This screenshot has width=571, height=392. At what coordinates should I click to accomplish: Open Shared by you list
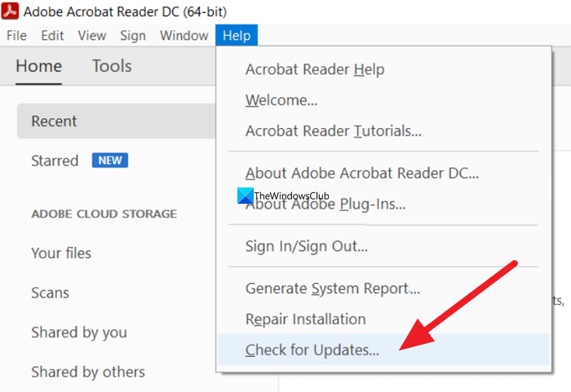click(79, 333)
